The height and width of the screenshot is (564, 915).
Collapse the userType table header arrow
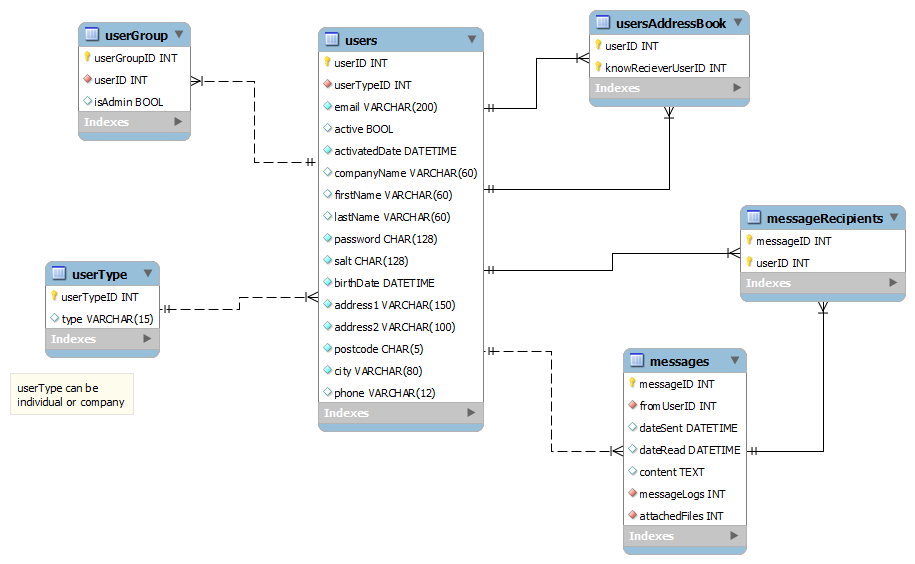tap(147, 274)
